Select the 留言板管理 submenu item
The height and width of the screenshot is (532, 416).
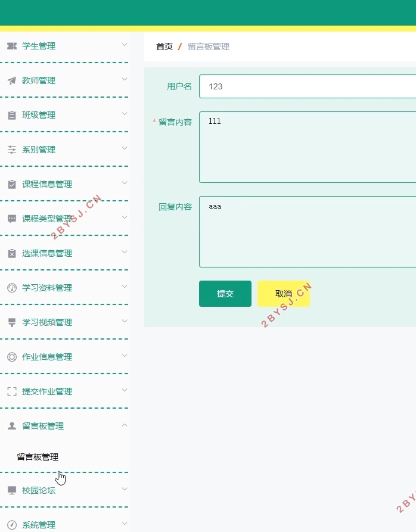[x=38, y=458]
